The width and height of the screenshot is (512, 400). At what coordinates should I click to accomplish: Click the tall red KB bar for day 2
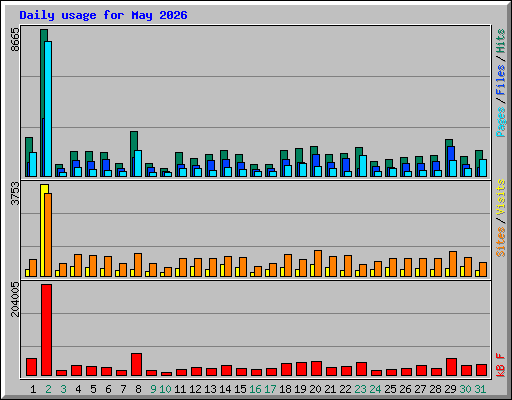46,330
